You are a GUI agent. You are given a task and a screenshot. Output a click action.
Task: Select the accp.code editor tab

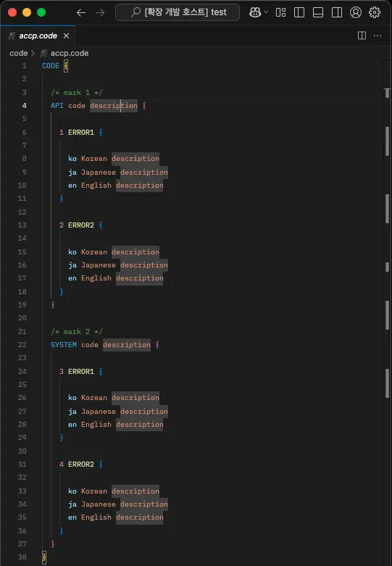pyautogui.click(x=38, y=36)
